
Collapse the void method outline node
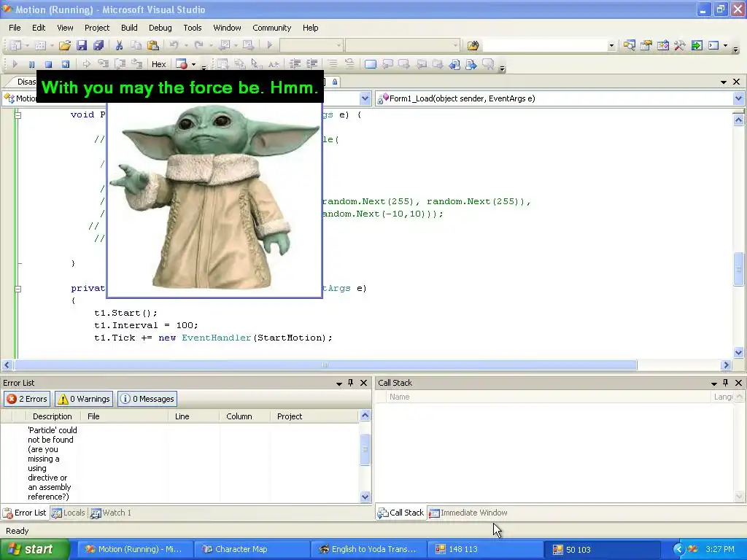click(18, 114)
